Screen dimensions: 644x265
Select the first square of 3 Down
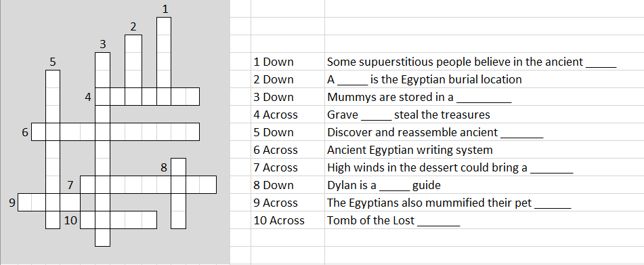pos(102,61)
